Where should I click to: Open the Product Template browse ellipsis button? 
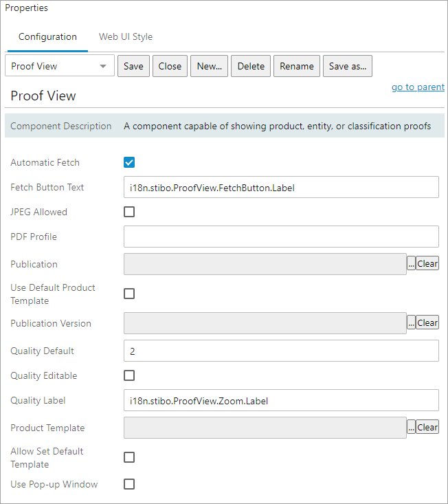411,427
